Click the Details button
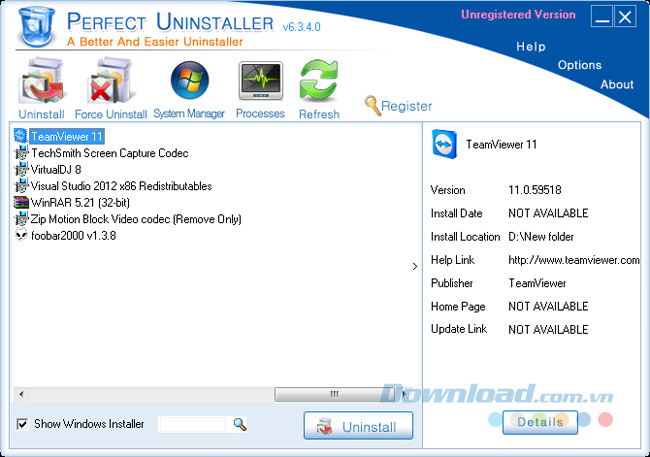The width and height of the screenshot is (650, 457). pos(540,422)
